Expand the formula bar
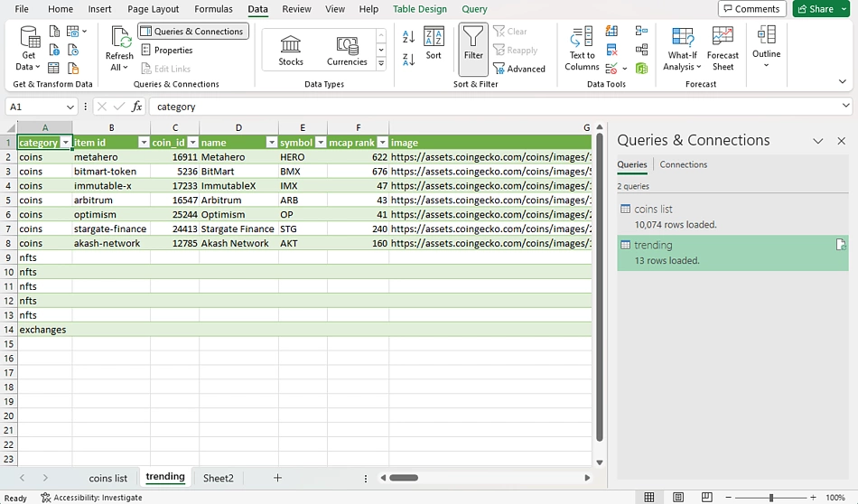Viewport: 858px width, 504px height. [846, 106]
